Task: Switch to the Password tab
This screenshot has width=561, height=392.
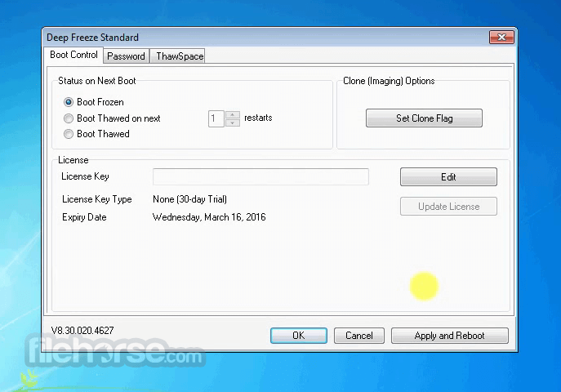Action: coord(126,56)
